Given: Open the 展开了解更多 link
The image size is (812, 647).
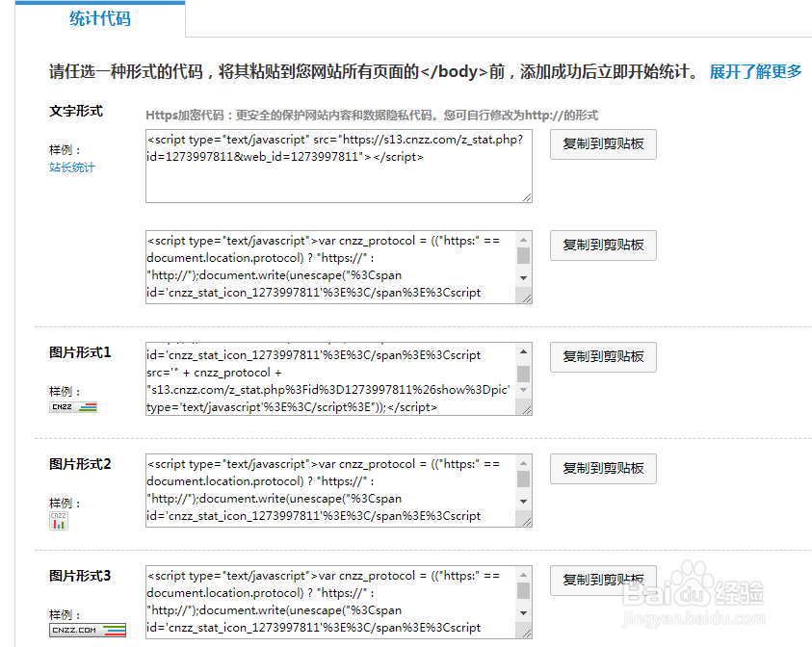Looking at the screenshot, I should click(755, 71).
